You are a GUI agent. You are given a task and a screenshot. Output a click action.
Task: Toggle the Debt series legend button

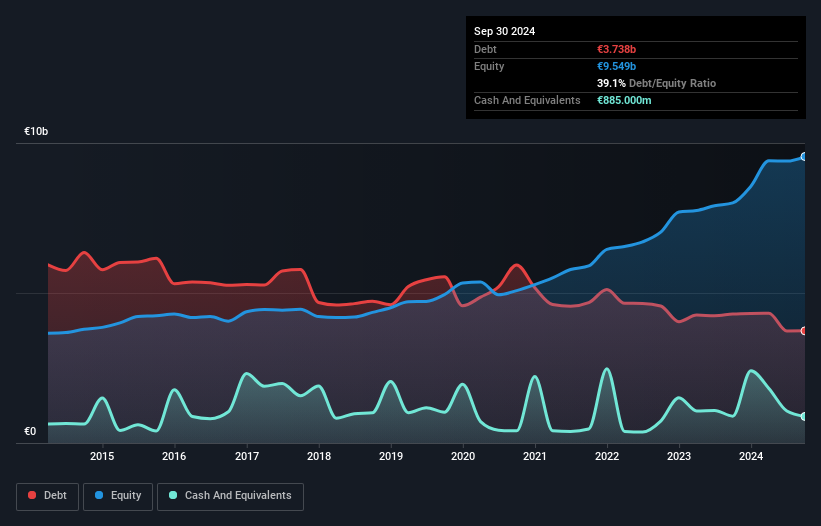point(47,496)
